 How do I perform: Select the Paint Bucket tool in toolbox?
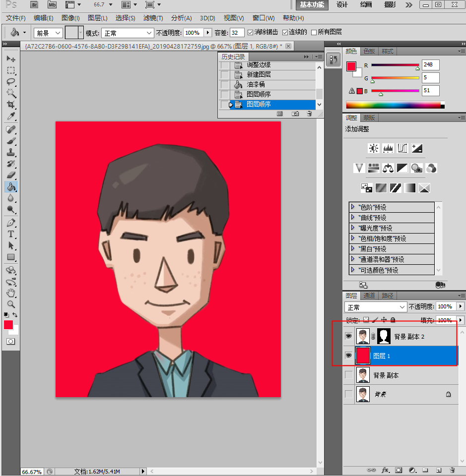coord(11,187)
